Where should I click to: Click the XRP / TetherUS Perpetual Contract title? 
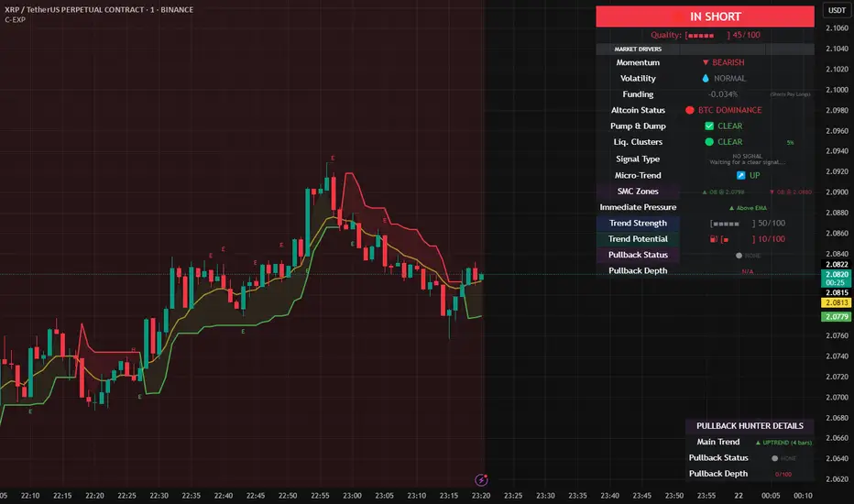[99, 9]
